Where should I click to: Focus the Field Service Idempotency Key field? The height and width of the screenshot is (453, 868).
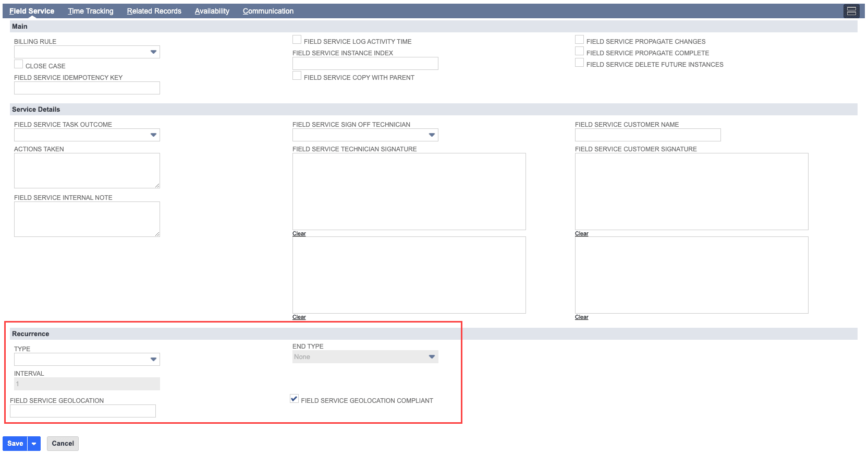[x=87, y=88]
